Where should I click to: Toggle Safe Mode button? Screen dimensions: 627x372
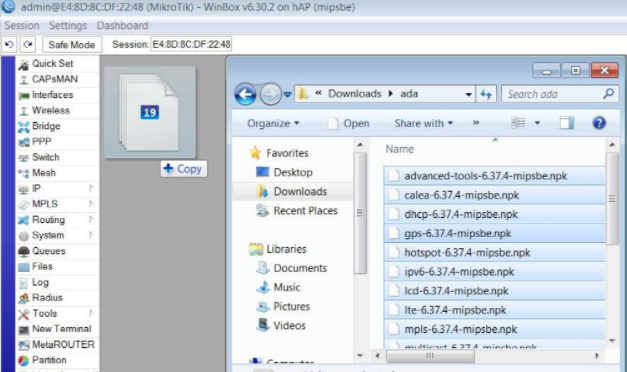tap(72, 44)
